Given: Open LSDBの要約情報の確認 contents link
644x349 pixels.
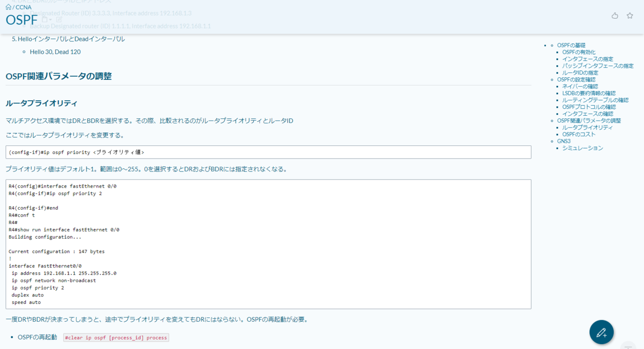Looking at the screenshot, I should (589, 93).
